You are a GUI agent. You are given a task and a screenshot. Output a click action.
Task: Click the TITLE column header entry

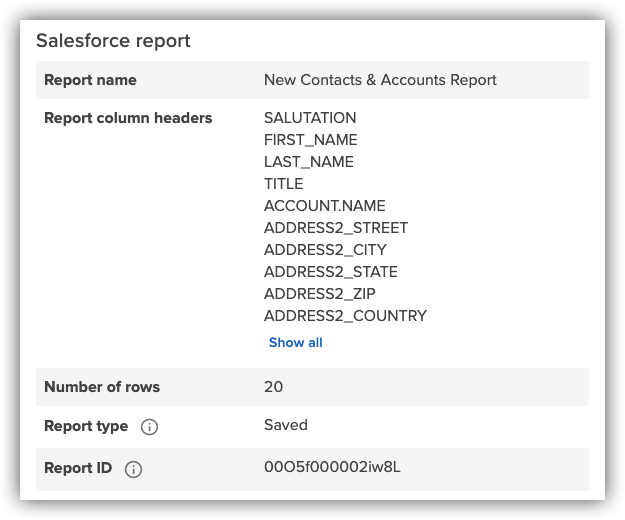(x=283, y=184)
